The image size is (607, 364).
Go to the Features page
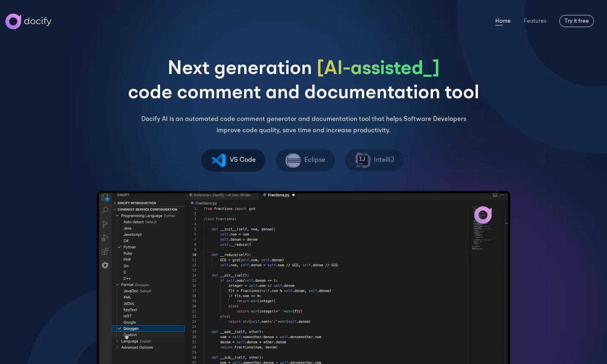(535, 21)
